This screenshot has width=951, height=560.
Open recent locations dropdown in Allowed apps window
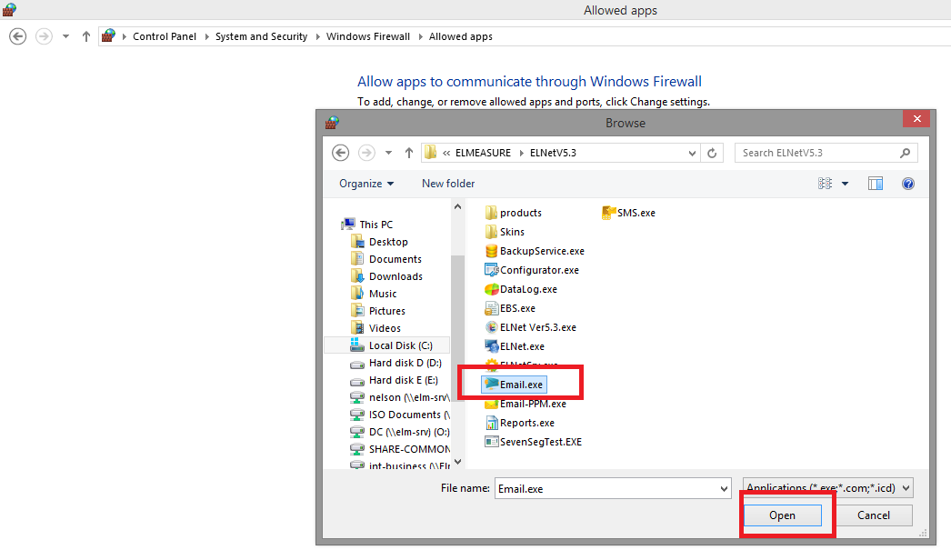65,36
